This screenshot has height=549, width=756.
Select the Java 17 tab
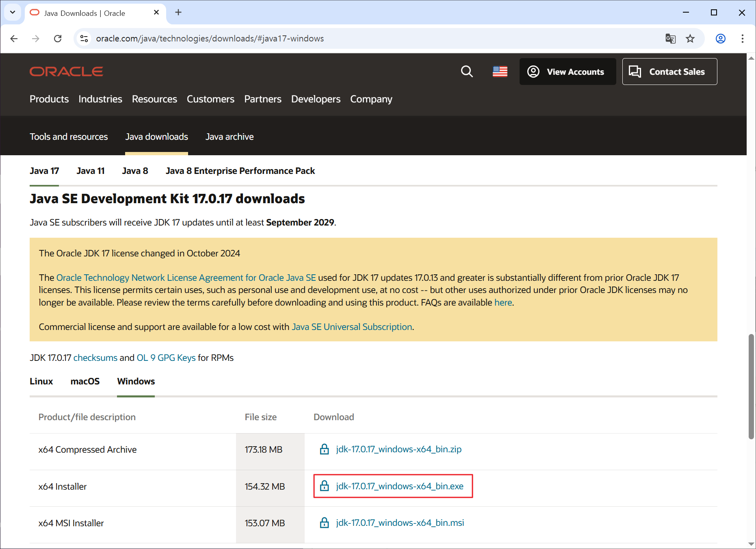coord(44,171)
